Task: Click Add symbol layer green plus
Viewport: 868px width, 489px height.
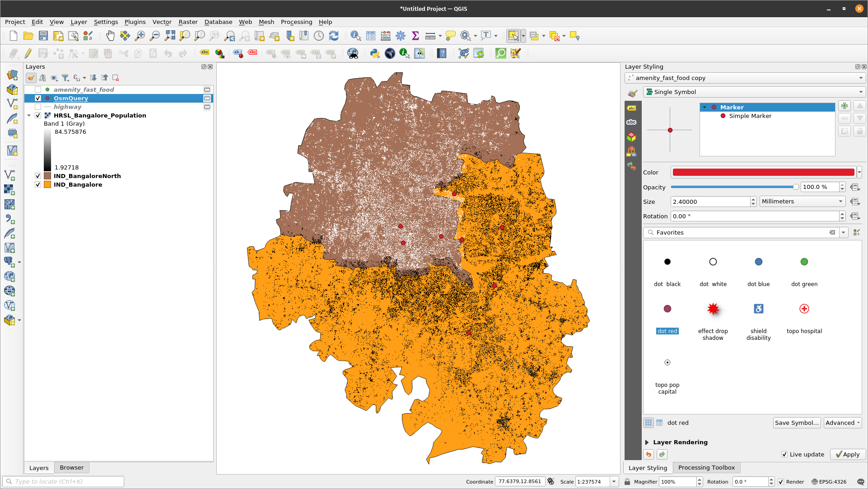Action: click(x=845, y=106)
